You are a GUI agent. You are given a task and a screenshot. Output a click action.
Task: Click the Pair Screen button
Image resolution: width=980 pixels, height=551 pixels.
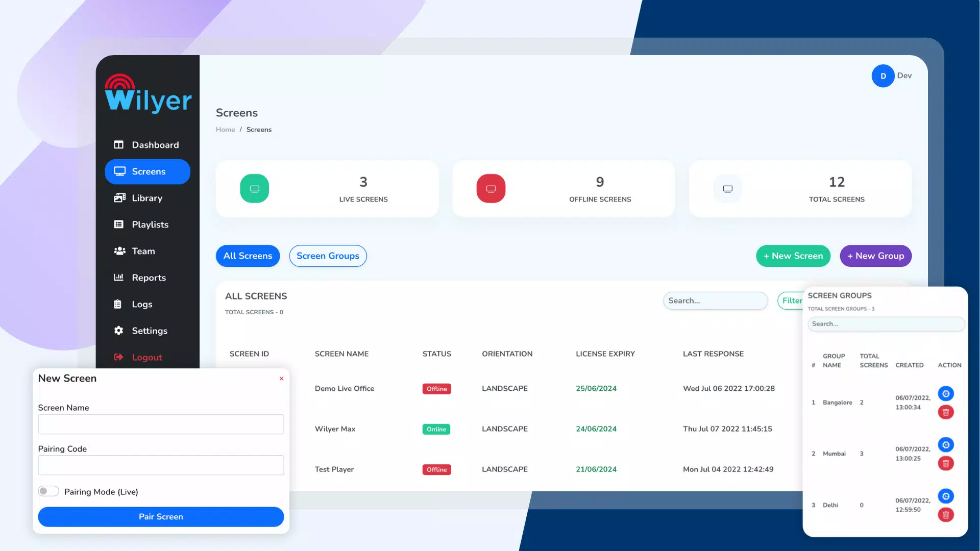(x=161, y=517)
